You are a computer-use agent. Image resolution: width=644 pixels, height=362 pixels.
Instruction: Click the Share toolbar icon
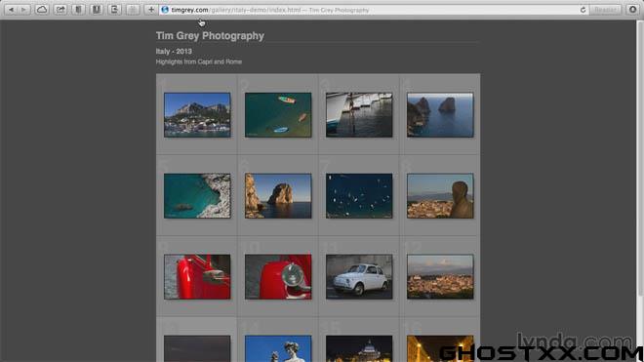pyautogui.click(x=60, y=10)
